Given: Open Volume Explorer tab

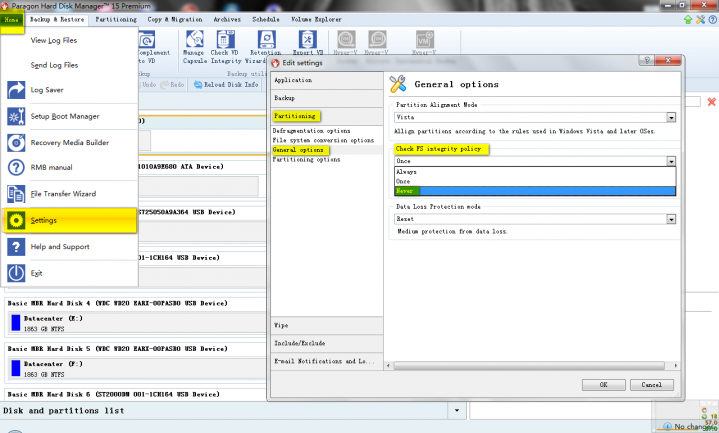Looking at the screenshot, I should pyautogui.click(x=316, y=20).
